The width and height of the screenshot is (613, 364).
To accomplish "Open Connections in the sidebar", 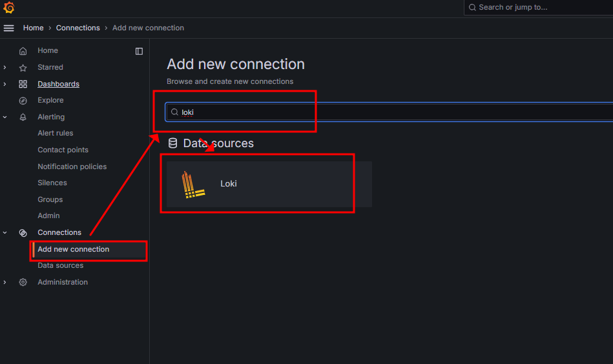I will (x=59, y=232).
